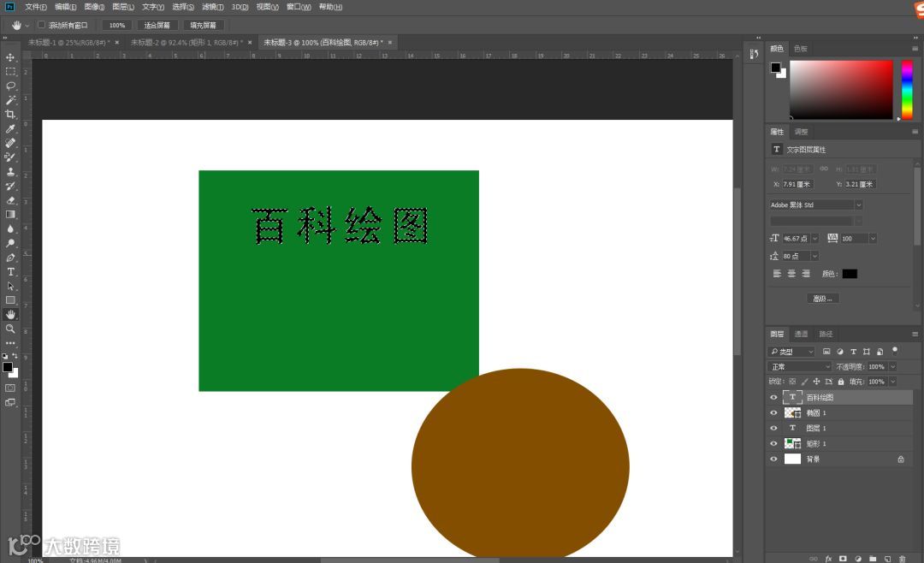
Task: Select the Eraser tool
Action: pos(10,200)
